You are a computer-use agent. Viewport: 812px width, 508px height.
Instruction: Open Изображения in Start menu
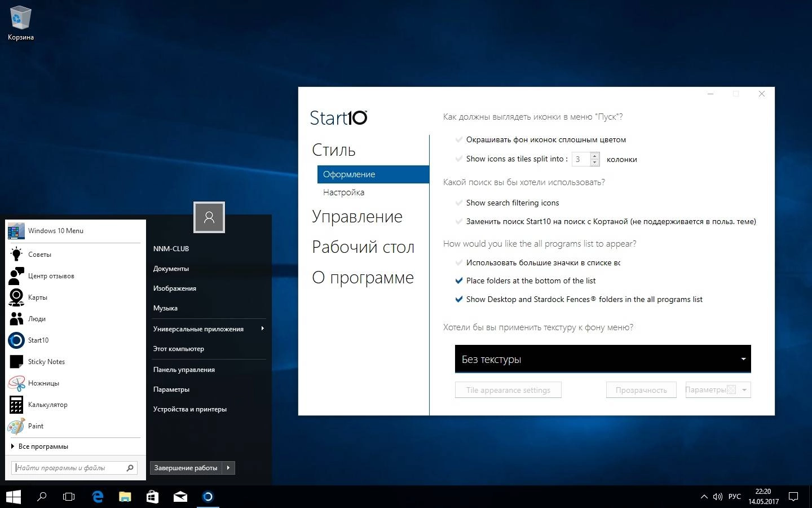(175, 288)
